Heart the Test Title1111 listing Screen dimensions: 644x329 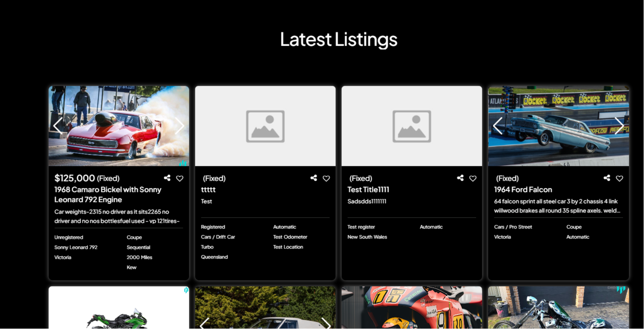point(473,178)
